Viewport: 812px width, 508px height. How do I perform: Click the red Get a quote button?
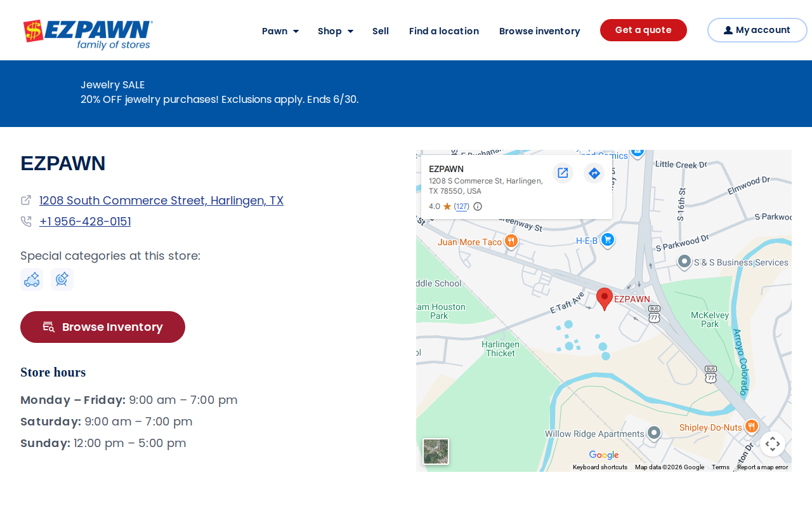coord(643,30)
